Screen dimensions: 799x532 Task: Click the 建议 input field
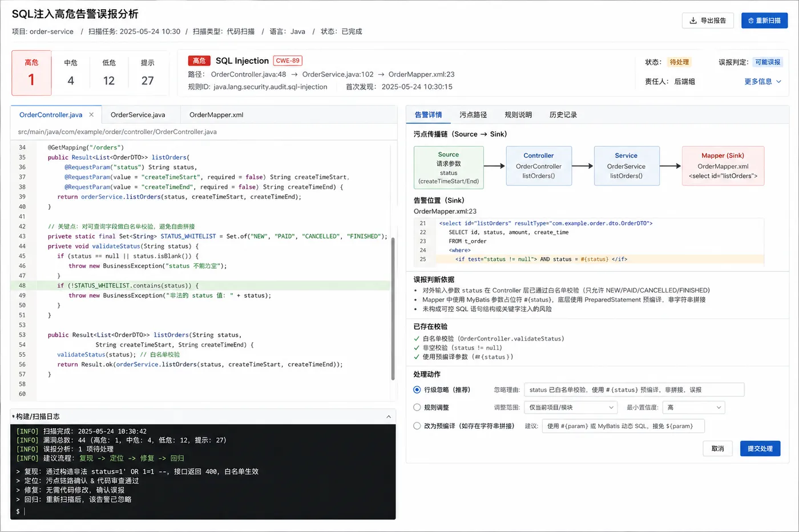(623, 426)
